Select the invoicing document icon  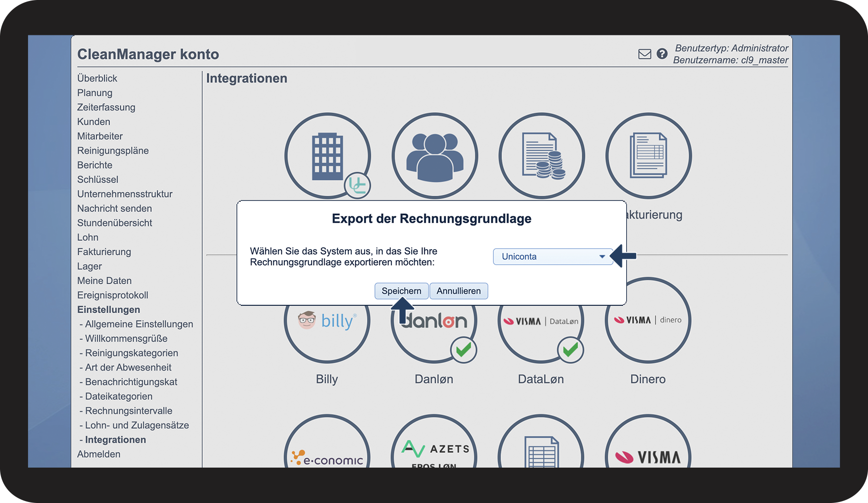(648, 156)
